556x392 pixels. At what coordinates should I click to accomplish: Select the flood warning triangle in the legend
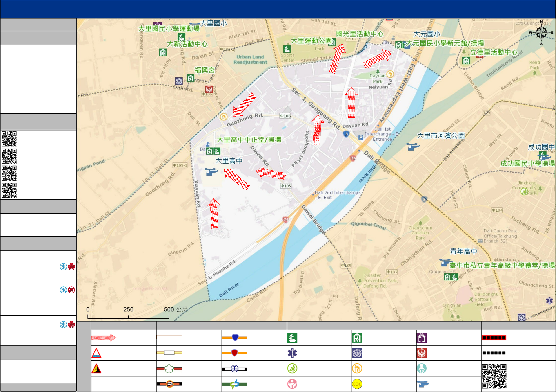click(x=96, y=353)
